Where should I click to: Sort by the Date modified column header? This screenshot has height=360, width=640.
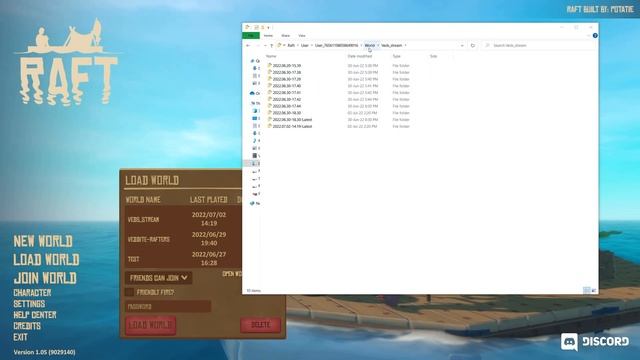pyautogui.click(x=360, y=56)
